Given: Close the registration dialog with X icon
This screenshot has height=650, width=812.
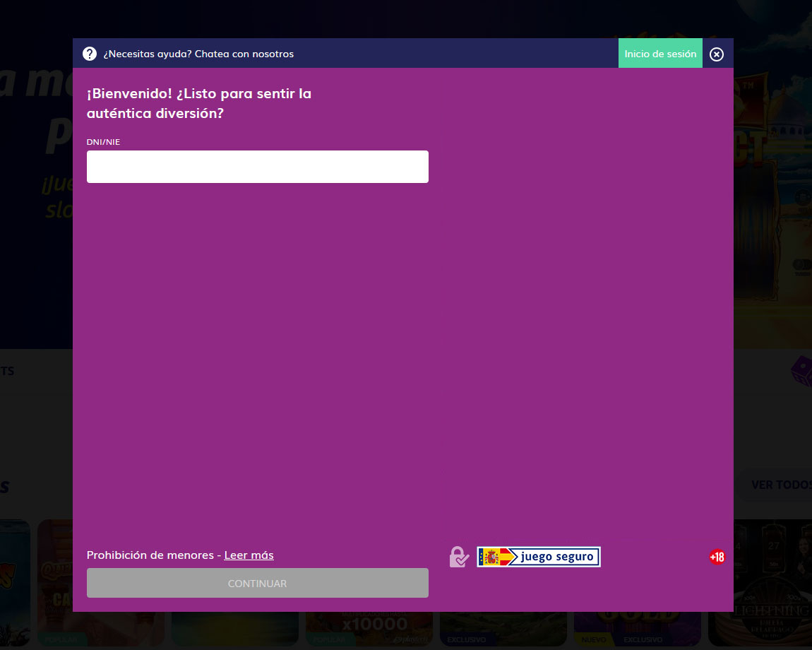Looking at the screenshot, I should (x=717, y=54).
